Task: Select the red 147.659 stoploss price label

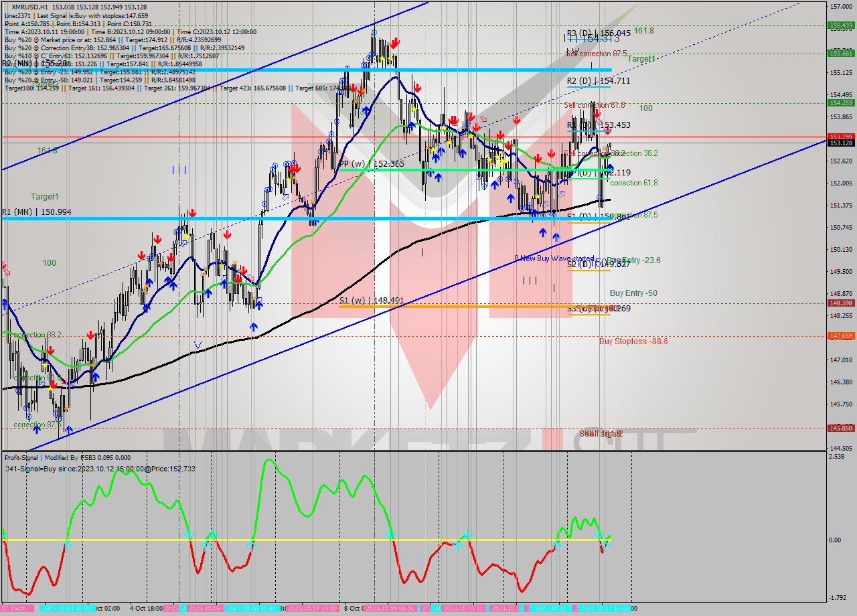Action: (x=840, y=336)
